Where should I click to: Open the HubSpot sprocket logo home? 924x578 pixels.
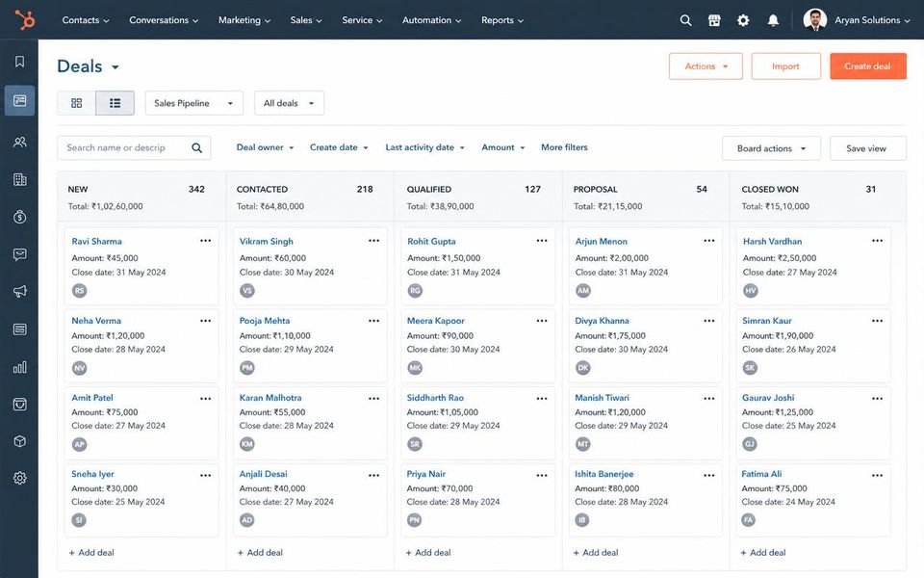click(x=24, y=19)
